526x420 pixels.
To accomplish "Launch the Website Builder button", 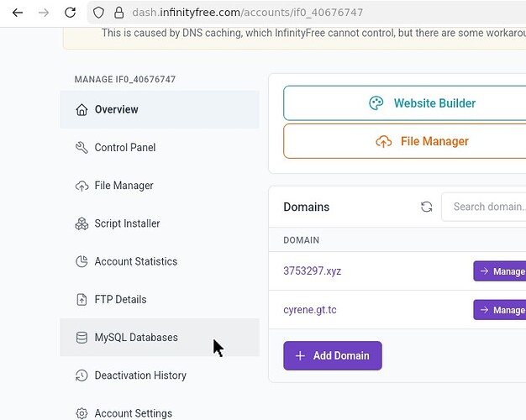I will pyautogui.click(x=405, y=103).
